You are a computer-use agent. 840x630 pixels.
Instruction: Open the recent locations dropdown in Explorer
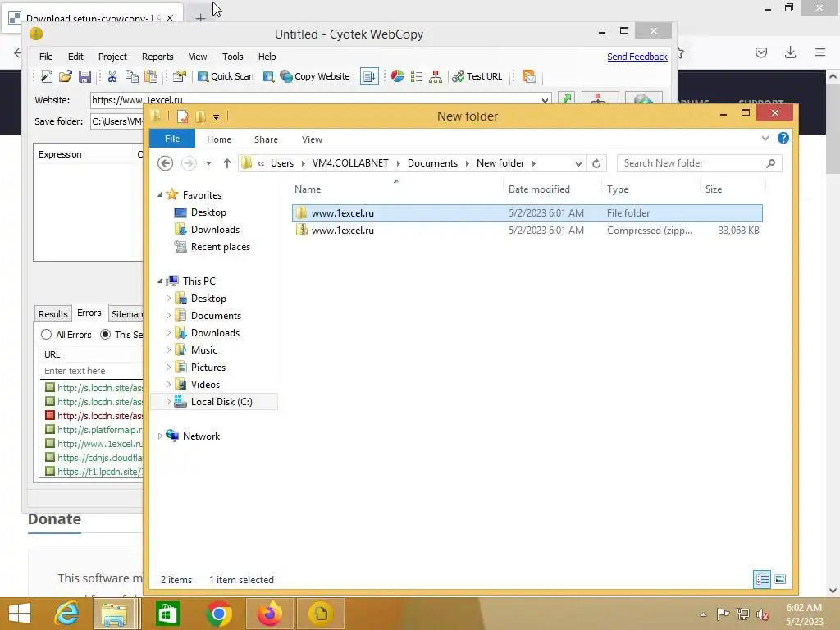[x=209, y=163]
